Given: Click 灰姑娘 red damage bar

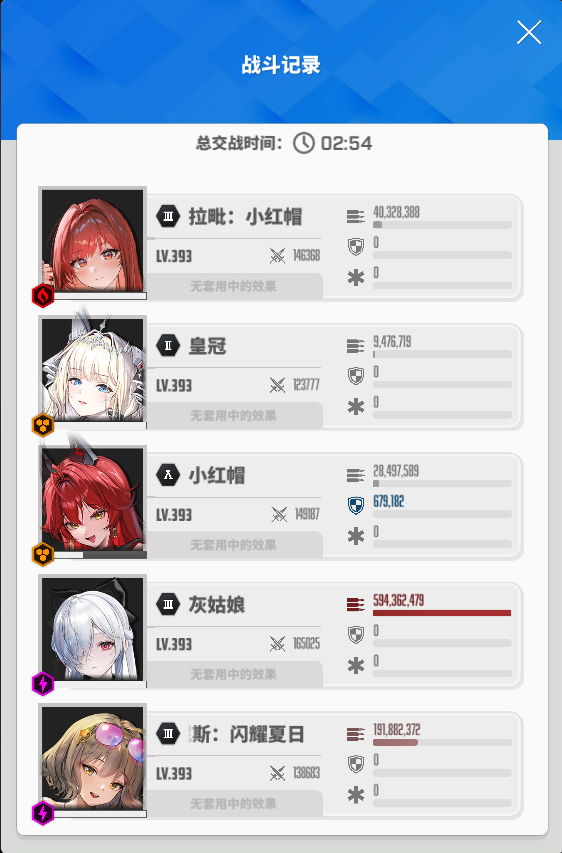Looking at the screenshot, I should tap(442, 613).
